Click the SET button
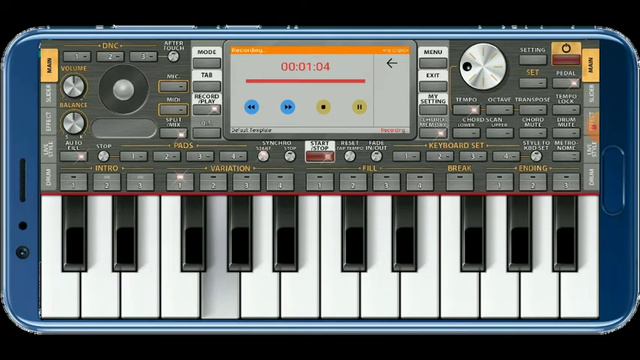Viewport: 640px width, 360px height. point(533,83)
